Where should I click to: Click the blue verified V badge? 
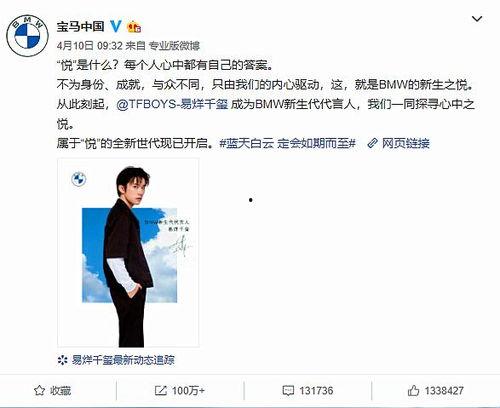pos(116,26)
